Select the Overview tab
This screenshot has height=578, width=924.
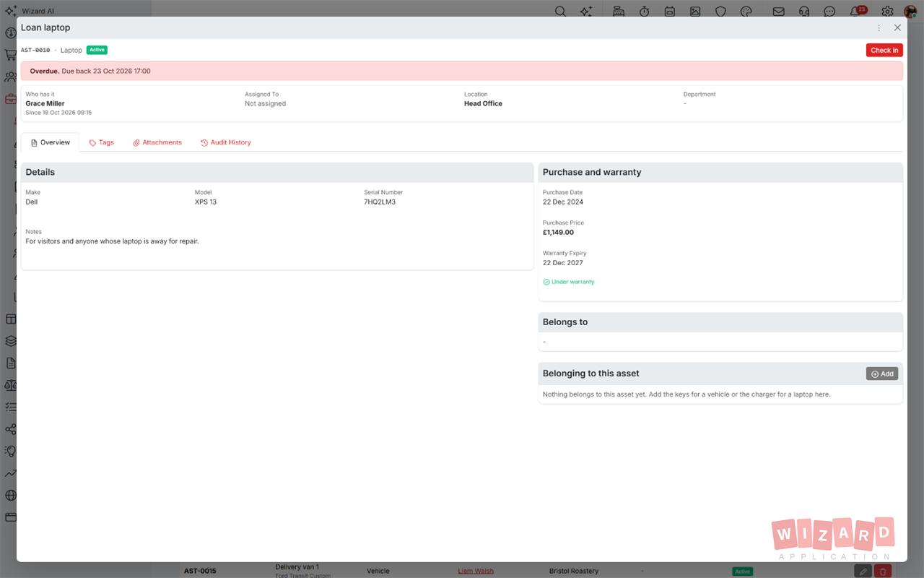(x=50, y=142)
